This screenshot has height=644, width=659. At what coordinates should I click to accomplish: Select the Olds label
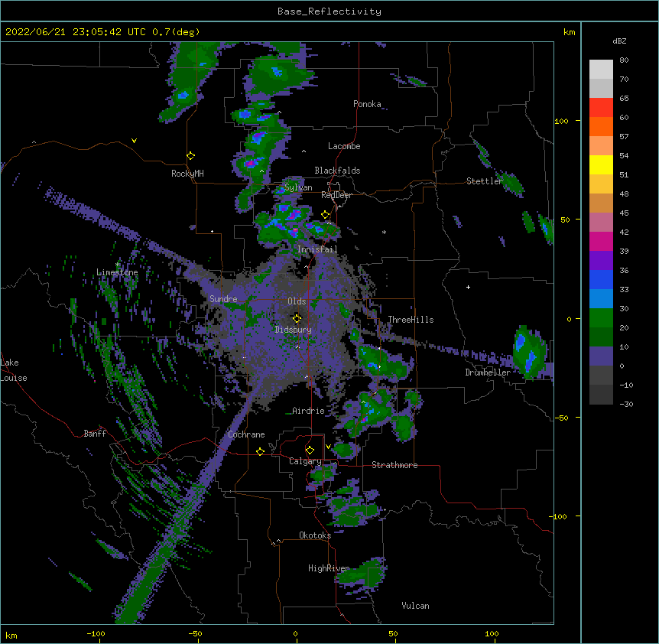(297, 301)
